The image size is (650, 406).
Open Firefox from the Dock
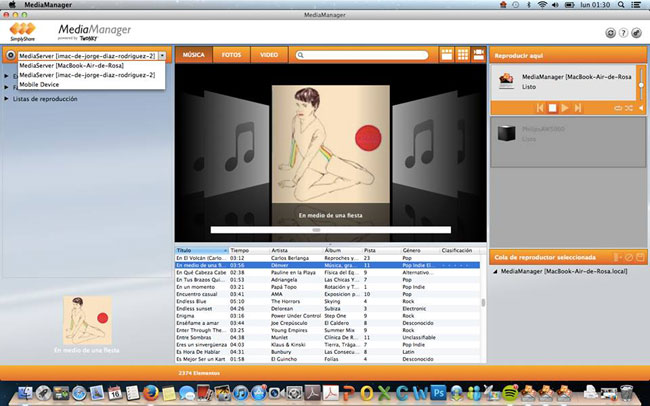point(151,392)
